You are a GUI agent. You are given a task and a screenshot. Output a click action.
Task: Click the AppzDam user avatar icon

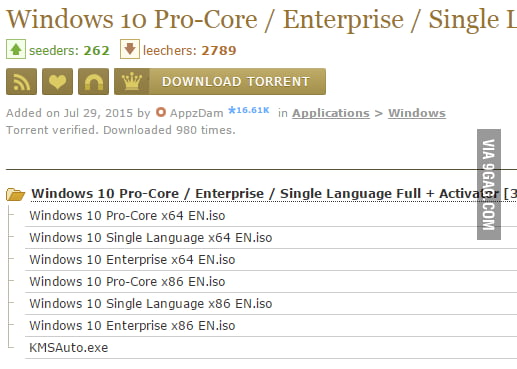point(161,112)
